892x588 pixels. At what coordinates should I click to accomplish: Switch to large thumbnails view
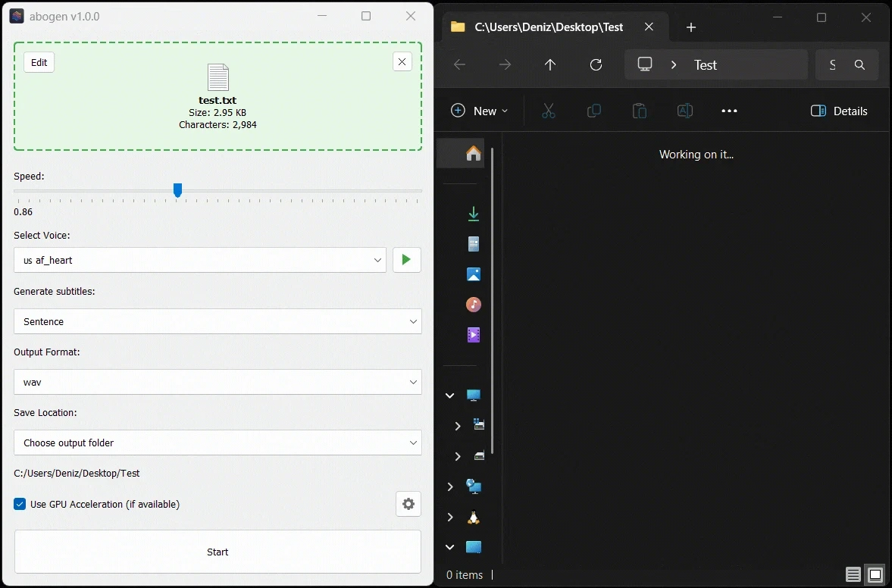(875, 574)
